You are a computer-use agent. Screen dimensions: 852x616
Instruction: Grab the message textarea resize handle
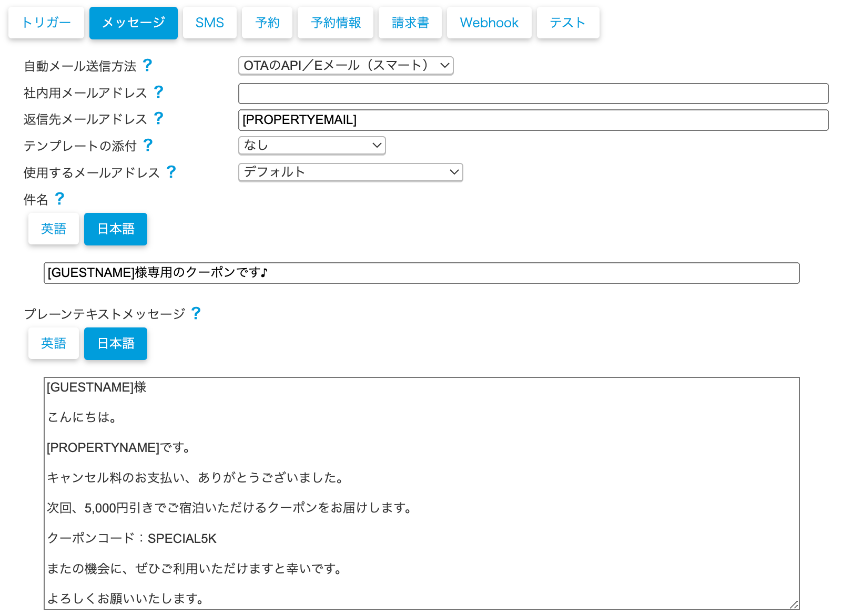(794, 604)
